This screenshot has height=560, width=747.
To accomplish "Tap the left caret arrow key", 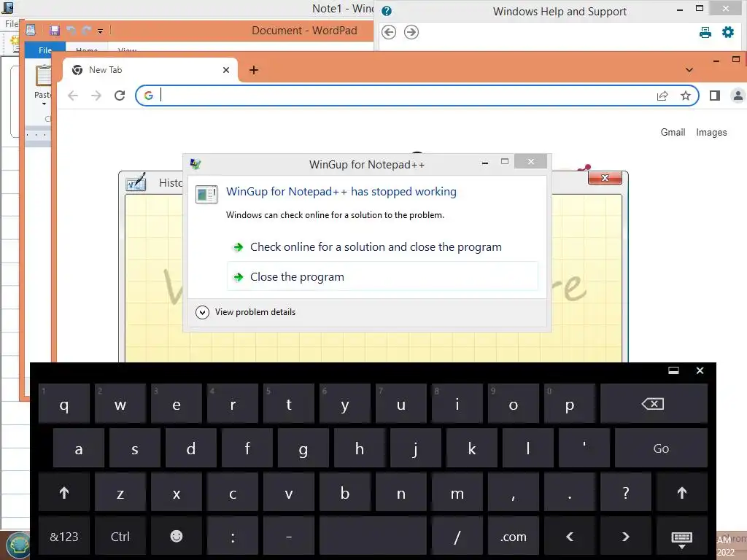I will pos(569,537).
